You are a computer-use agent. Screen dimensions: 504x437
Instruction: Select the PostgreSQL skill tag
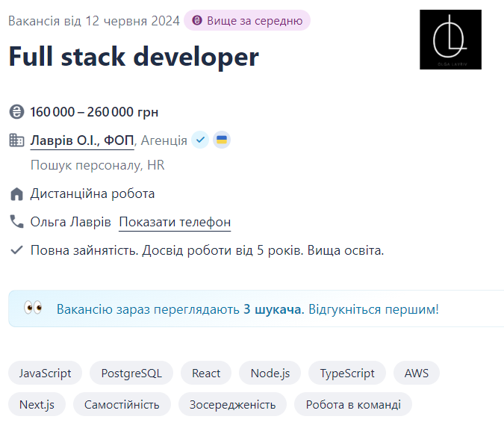click(131, 373)
